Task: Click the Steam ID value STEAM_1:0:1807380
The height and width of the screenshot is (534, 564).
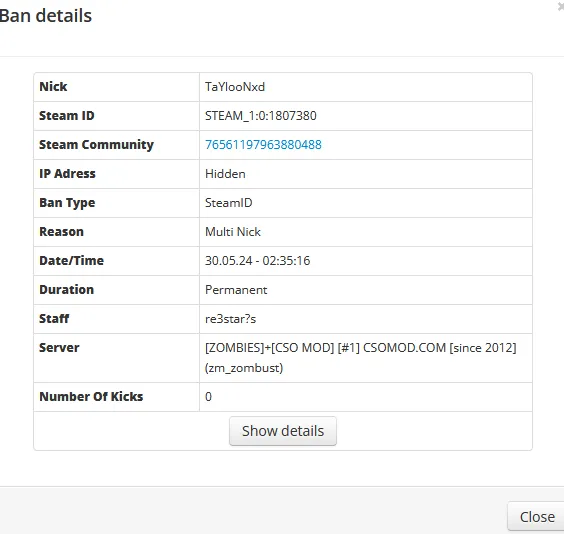Action: pos(261,116)
